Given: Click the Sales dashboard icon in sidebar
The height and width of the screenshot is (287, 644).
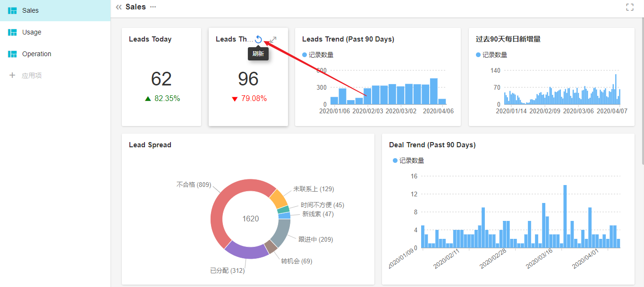Looking at the screenshot, I should click(12, 10).
